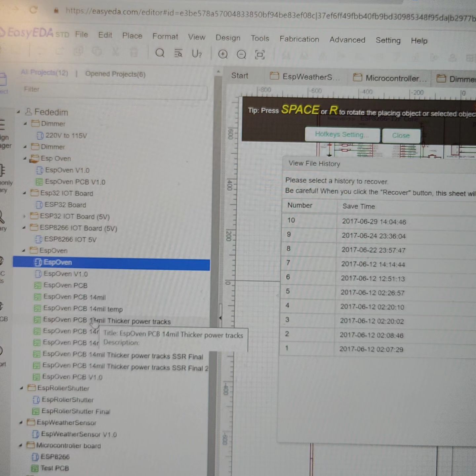476x476 pixels.
Task: Show Opened Projects(6) list
Action: [x=115, y=74]
